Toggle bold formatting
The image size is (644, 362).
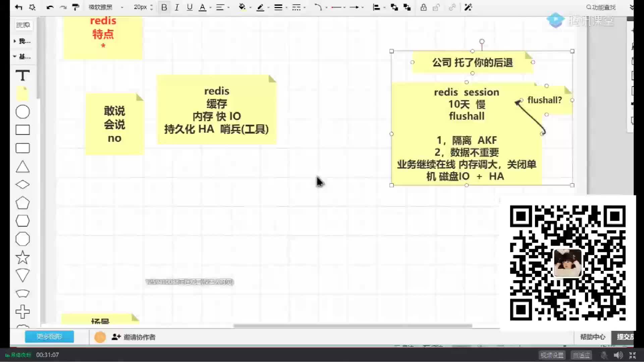164,7
